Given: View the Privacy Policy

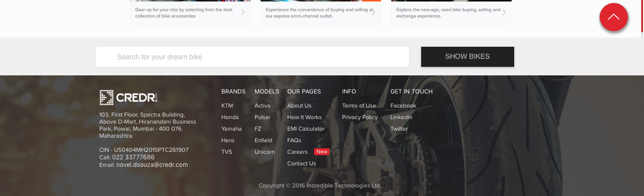Looking at the screenshot, I should [x=360, y=117].
